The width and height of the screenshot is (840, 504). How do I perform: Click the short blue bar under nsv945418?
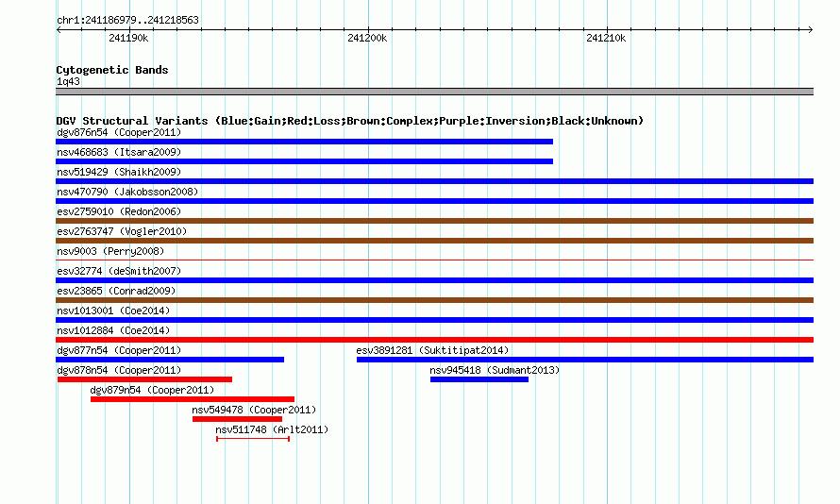[x=479, y=379]
